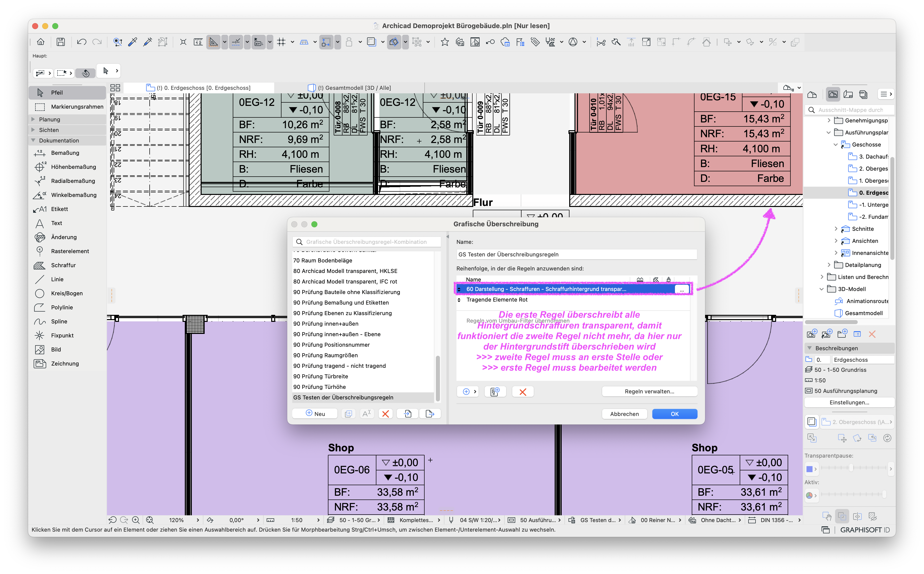Switch to the Gesamtmodell 3D tab
924x574 pixels.
tap(350, 88)
